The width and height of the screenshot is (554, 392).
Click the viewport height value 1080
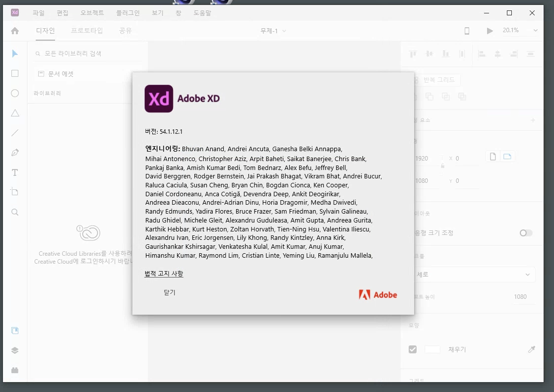520,297
